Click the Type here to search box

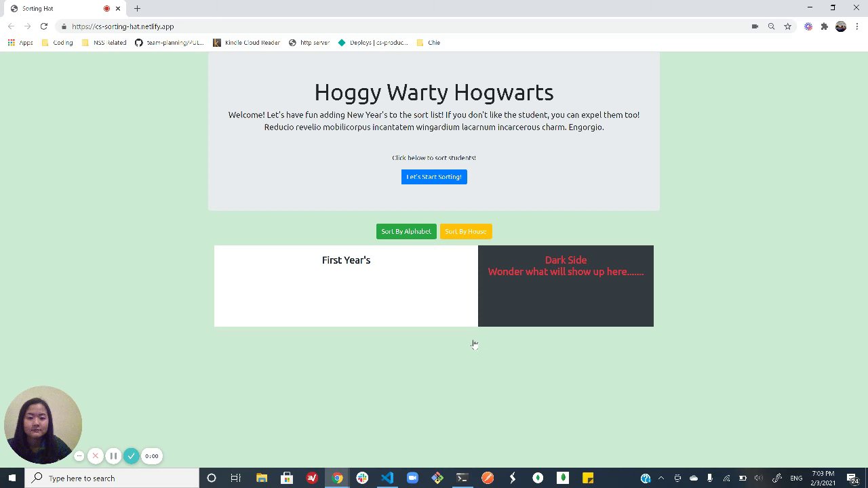pyautogui.click(x=112, y=478)
